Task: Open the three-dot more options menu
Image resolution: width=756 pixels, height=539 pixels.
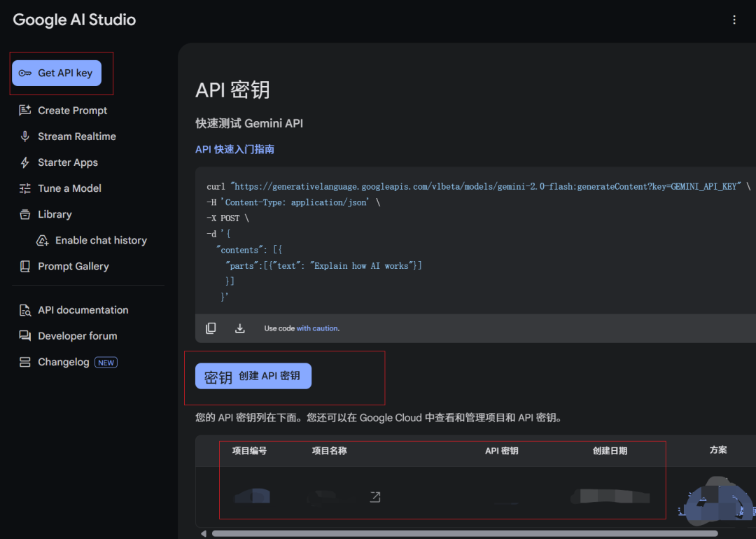Action: click(x=734, y=20)
